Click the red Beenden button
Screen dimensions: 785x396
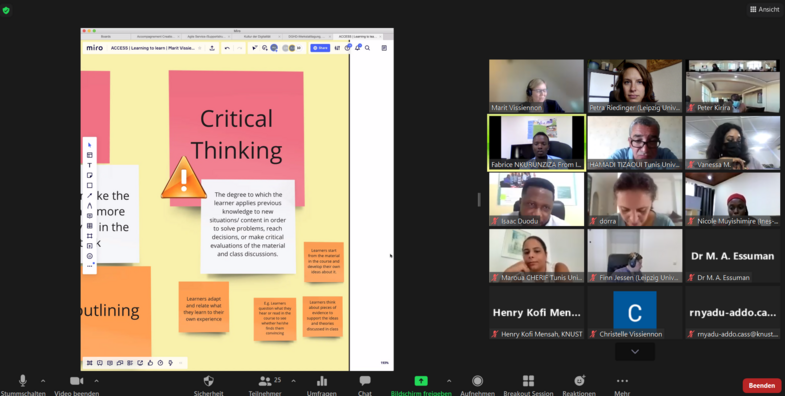(x=761, y=385)
